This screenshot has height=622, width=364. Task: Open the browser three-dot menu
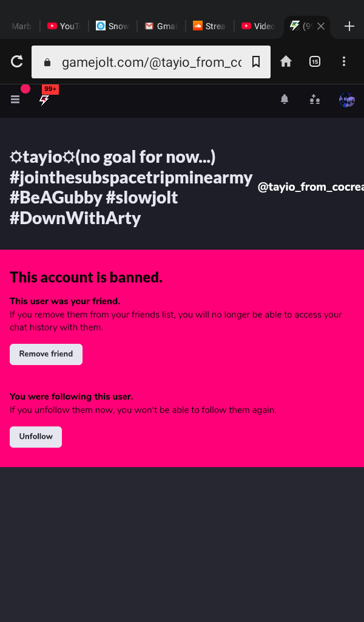coord(344,61)
